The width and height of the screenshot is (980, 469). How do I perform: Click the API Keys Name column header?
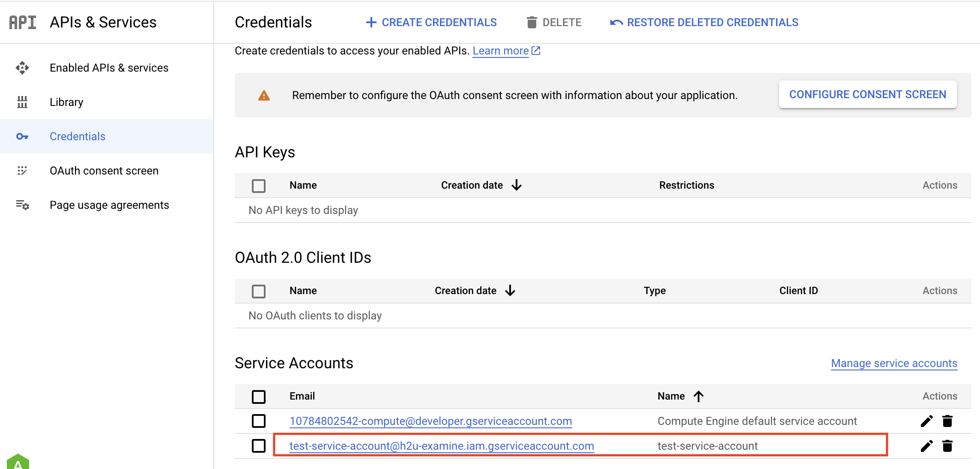pos(303,185)
